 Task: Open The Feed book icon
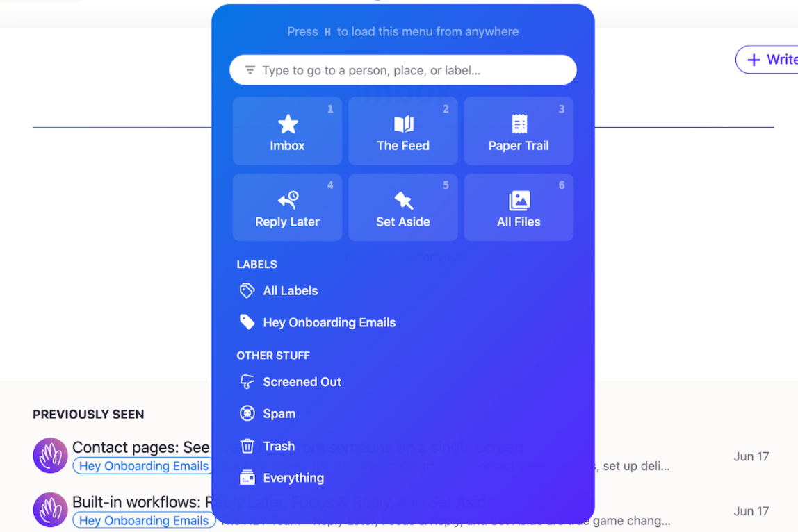[x=404, y=124]
